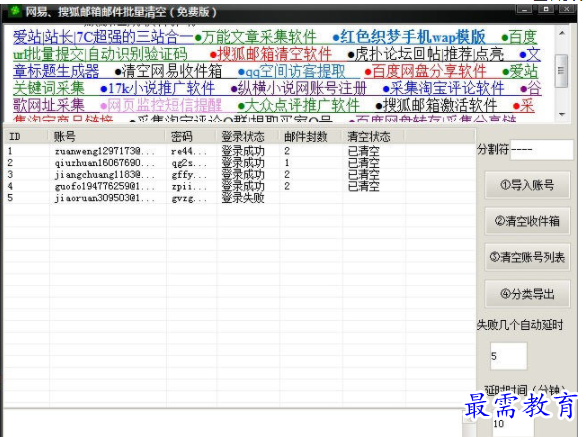
Task: Sort by the 邮件封数 column header
Action: point(311,136)
